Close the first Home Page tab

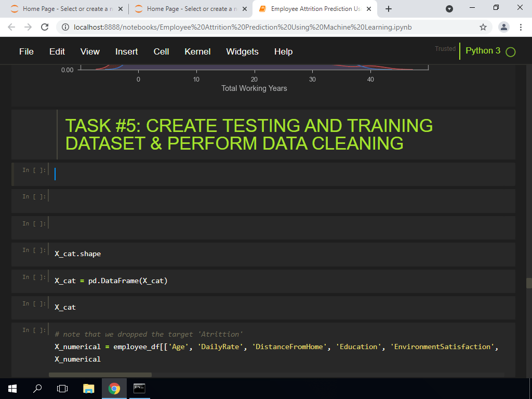tap(120, 9)
